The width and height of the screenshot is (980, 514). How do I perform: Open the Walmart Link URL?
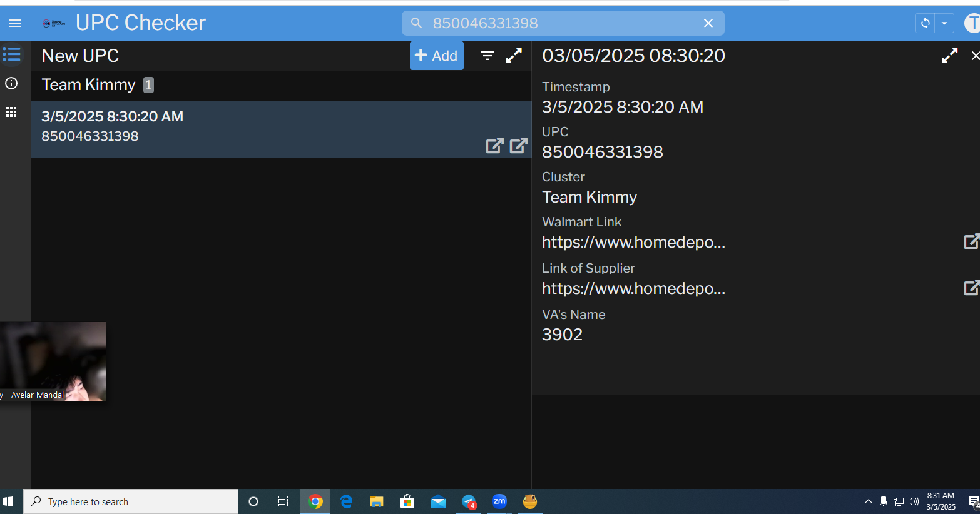coord(633,242)
